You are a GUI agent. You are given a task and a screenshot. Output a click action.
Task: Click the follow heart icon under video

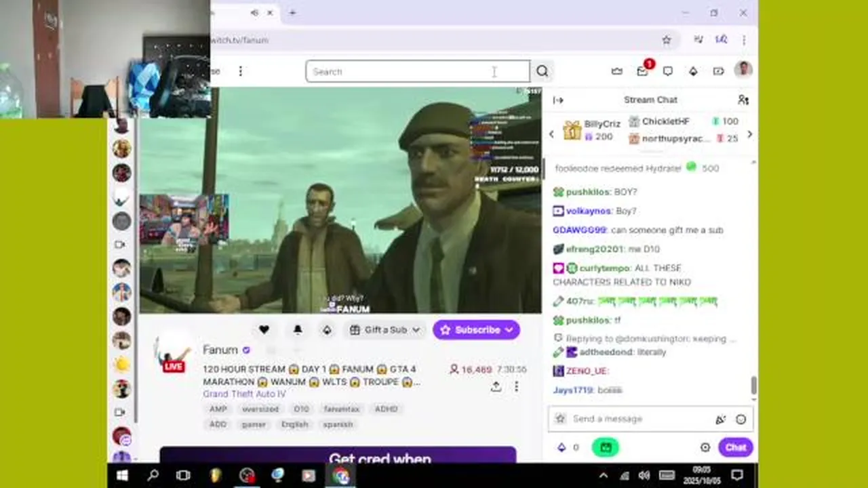pos(264,329)
